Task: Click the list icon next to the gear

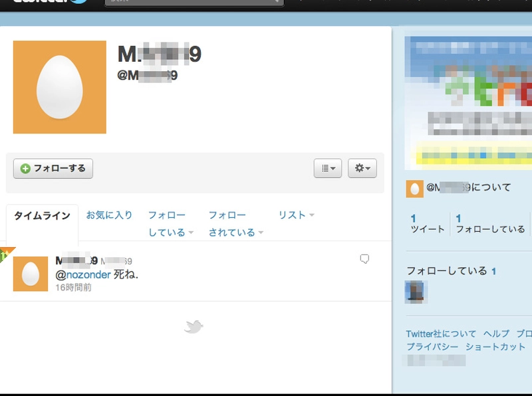Action: (x=325, y=168)
